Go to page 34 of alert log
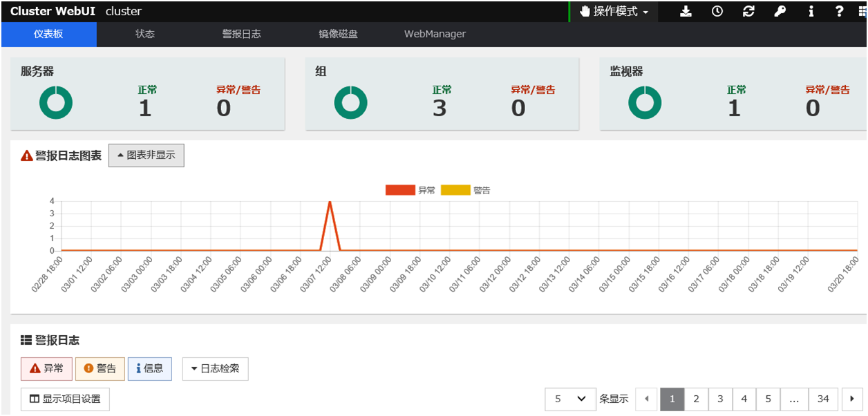This screenshot has width=868, height=416. 823,399
